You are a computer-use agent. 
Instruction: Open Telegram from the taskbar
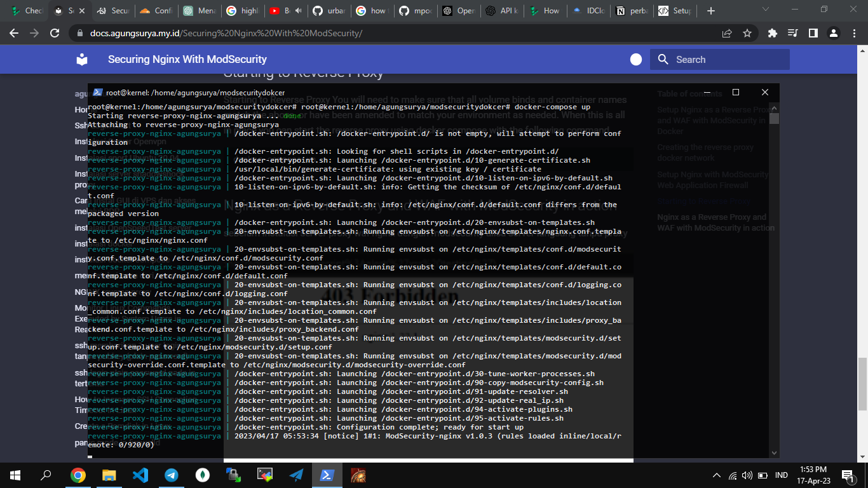(172, 475)
